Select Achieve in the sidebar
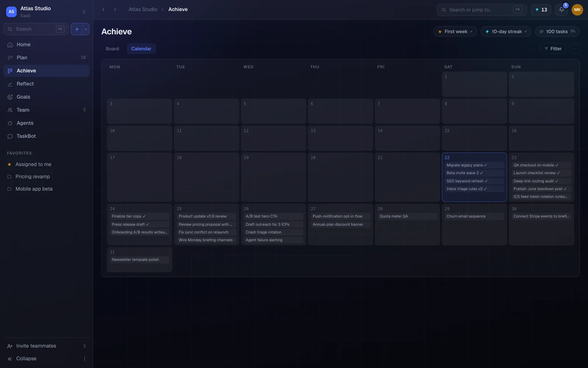 click(x=46, y=71)
